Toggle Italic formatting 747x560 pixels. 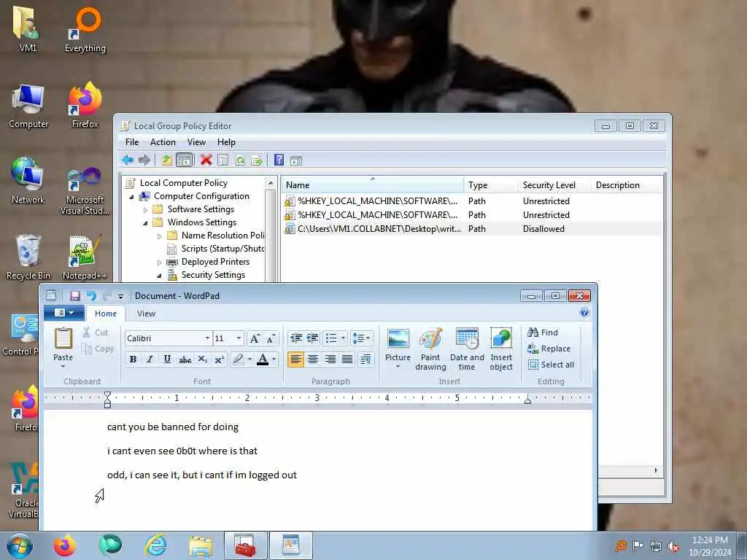click(x=150, y=359)
